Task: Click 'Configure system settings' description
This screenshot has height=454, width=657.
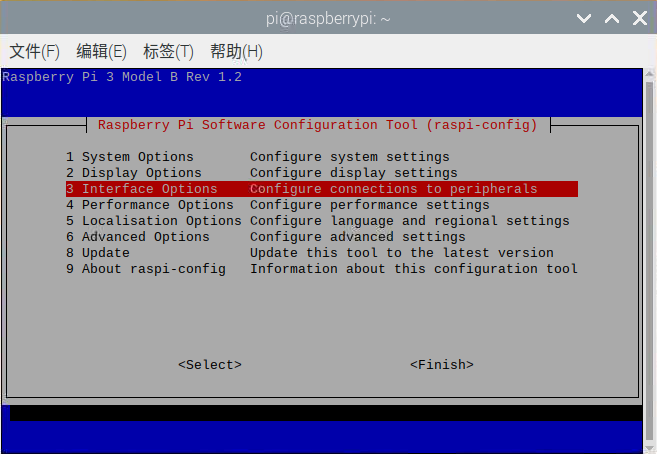Action: (x=349, y=157)
